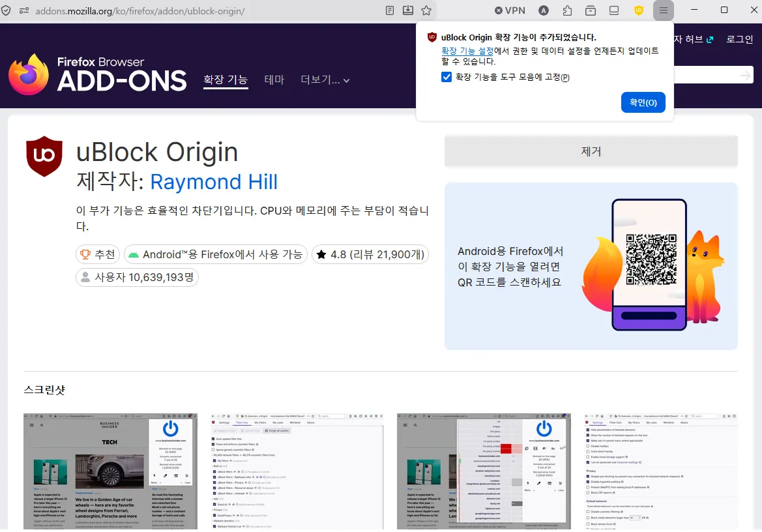Expand the 더보기... dropdown menu

(x=325, y=80)
